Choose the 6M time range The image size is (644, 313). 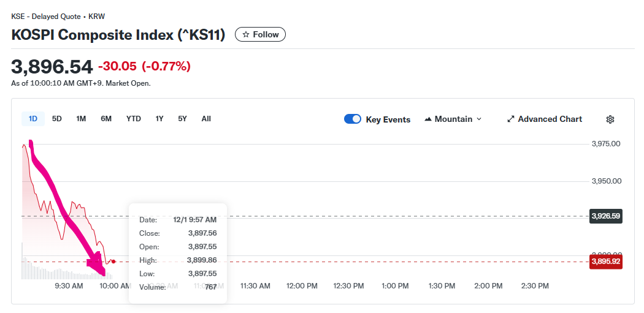(x=106, y=119)
